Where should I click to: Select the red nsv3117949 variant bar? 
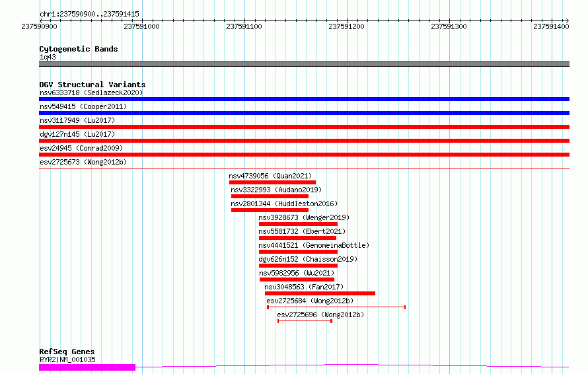click(x=304, y=127)
